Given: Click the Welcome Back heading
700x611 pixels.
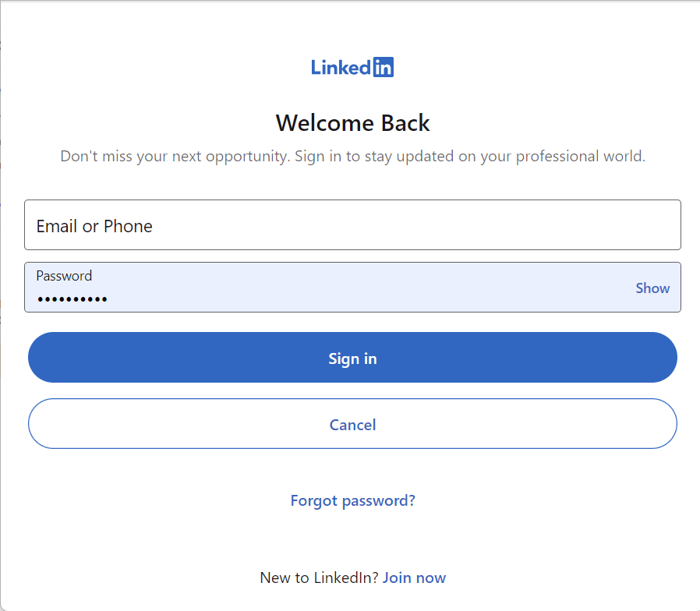Looking at the screenshot, I should pos(352,123).
